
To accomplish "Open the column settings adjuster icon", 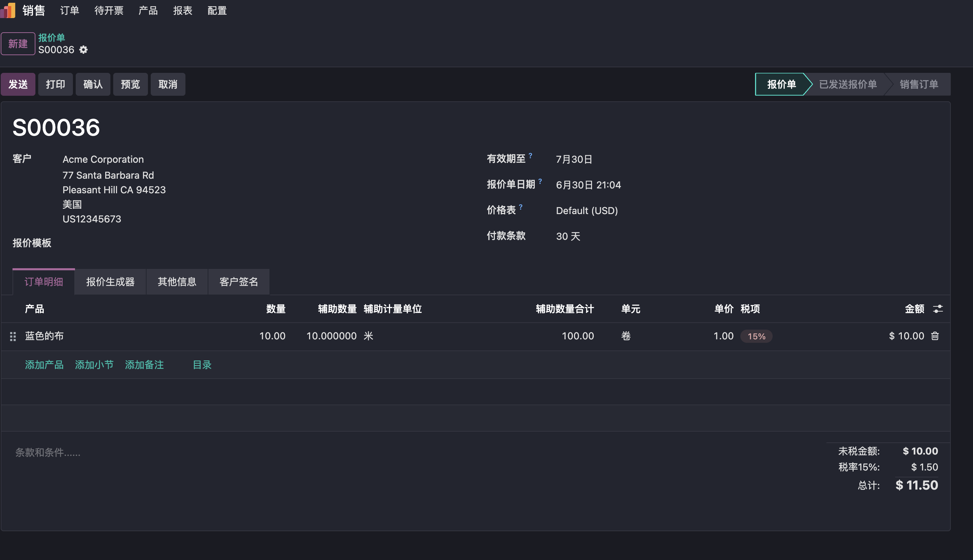I will pos(938,308).
